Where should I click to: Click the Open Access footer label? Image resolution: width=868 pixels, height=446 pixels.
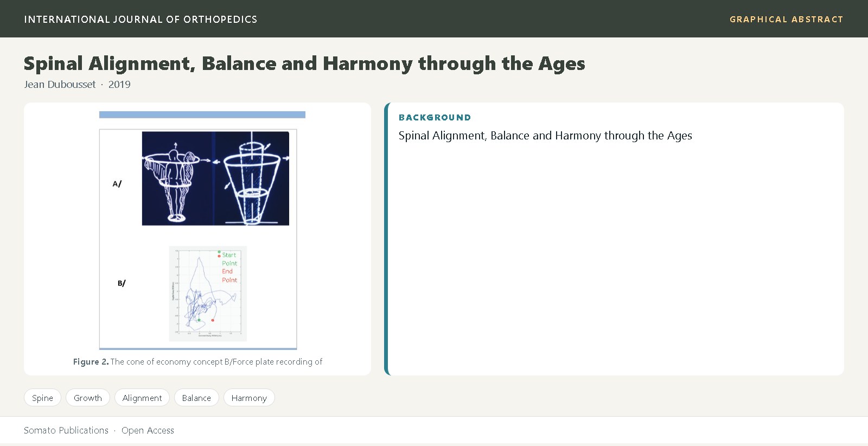coord(148,430)
